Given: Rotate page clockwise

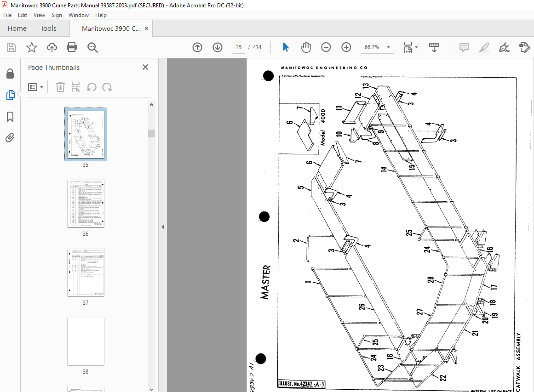Looking at the screenshot, I should pyautogui.click(x=107, y=87).
